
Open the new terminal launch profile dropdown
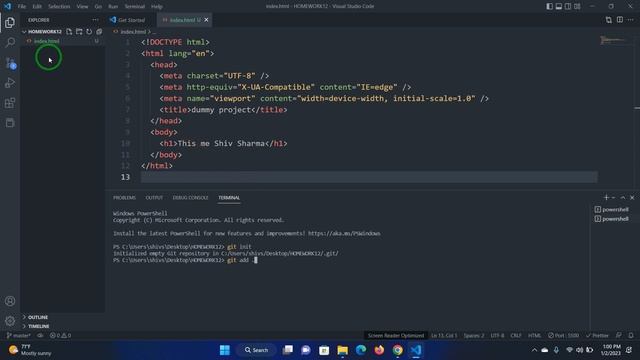613,198
